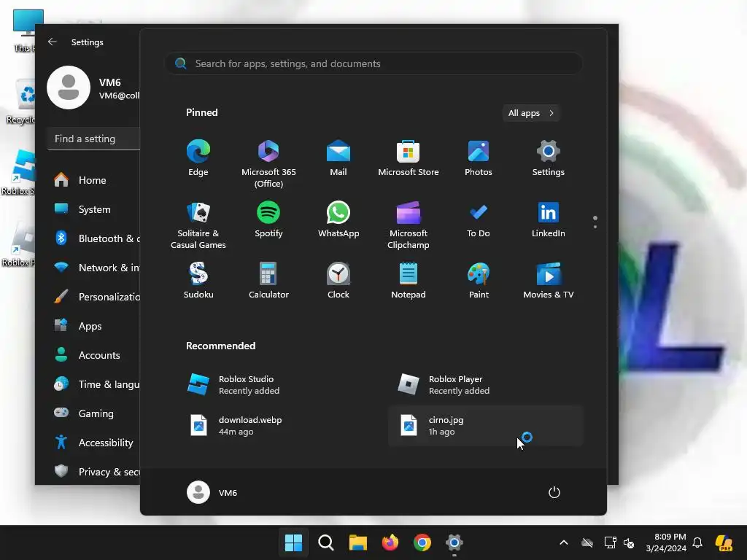Image resolution: width=747 pixels, height=560 pixels.
Task: Open the Calculator app
Action: click(268, 281)
